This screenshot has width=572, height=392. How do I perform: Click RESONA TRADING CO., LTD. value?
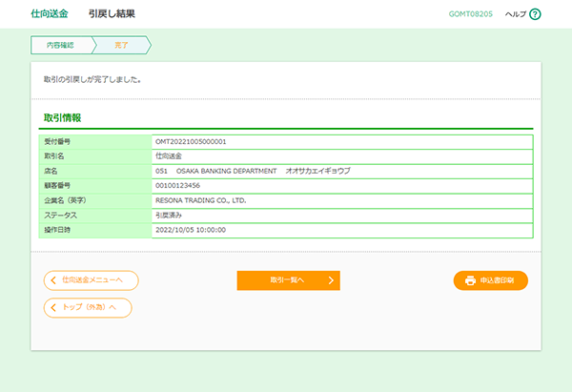coord(200,200)
